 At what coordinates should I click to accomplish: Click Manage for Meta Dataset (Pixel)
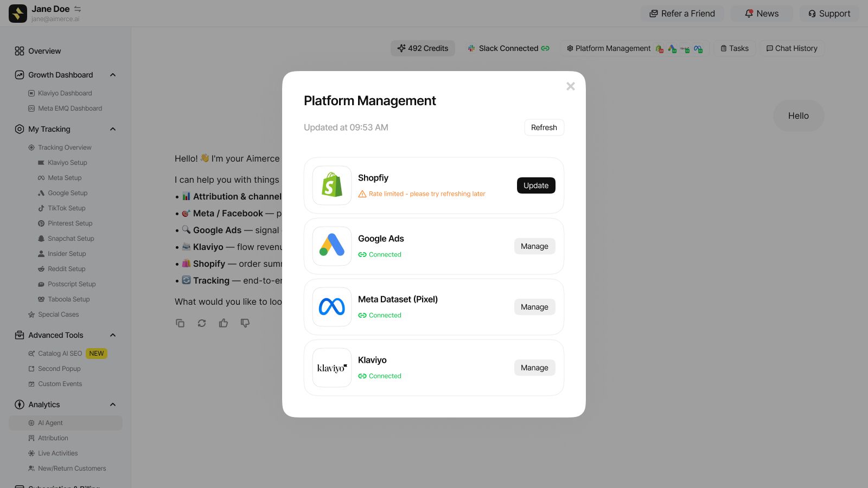(x=534, y=307)
